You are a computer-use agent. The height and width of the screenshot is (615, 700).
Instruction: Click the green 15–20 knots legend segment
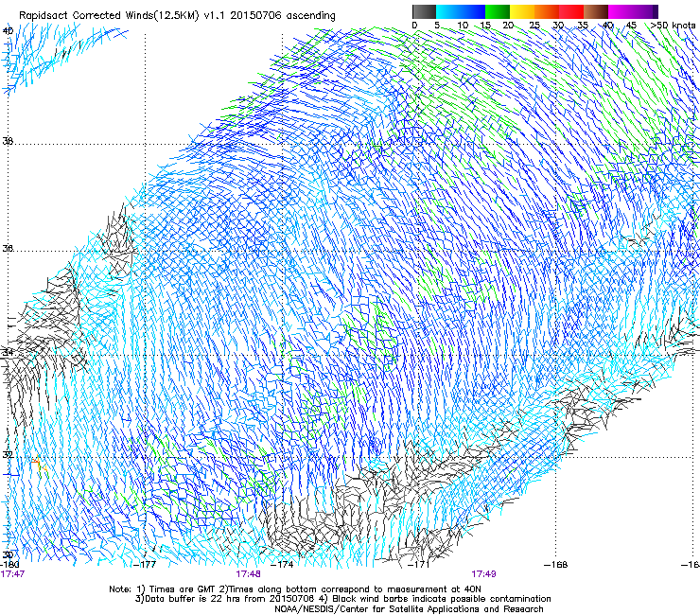498,11
